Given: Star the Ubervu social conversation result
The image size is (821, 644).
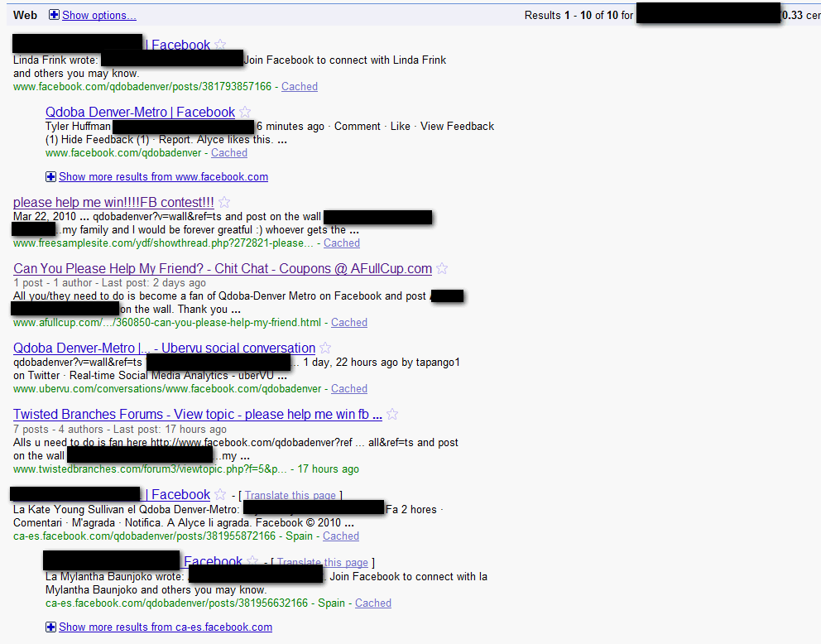Looking at the screenshot, I should point(325,348).
